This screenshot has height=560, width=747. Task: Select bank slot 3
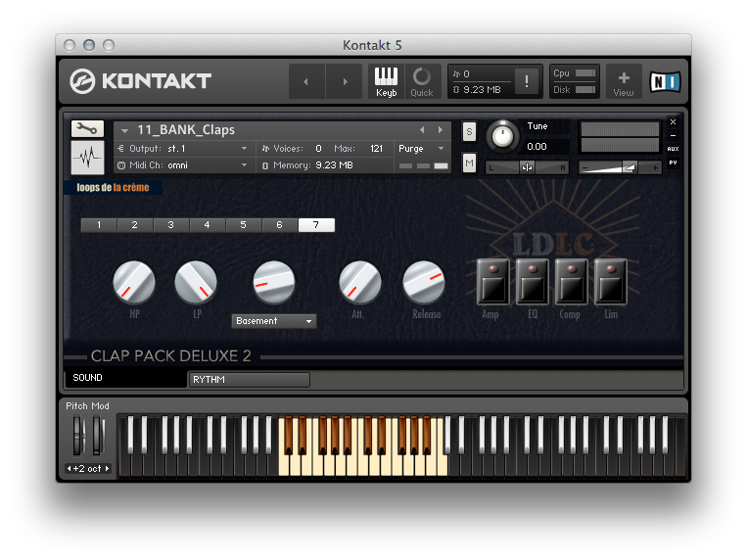coord(171,225)
